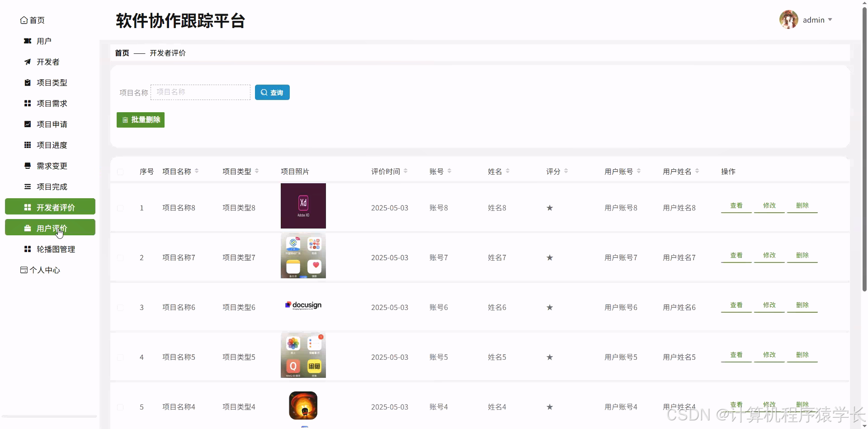Open the 用户 (Users) section via its sidebar icon
The height and width of the screenshot is (429, 868).
point(27,41)
